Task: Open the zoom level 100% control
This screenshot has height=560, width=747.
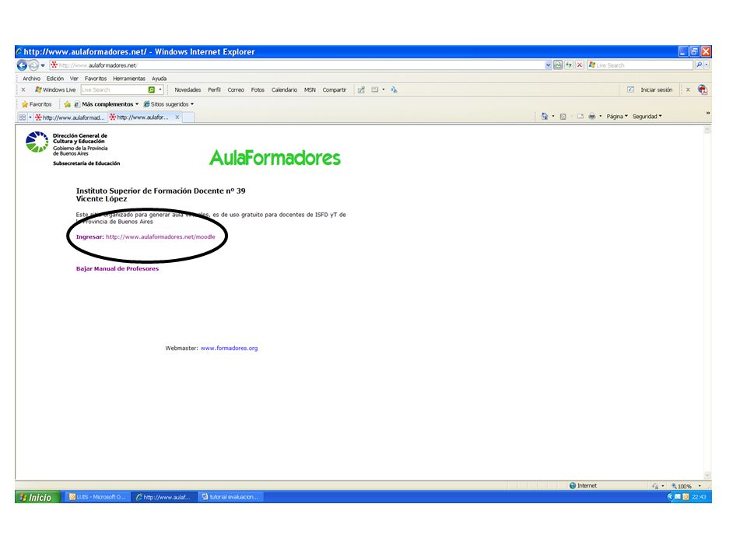Action: [x=686, y=486]
